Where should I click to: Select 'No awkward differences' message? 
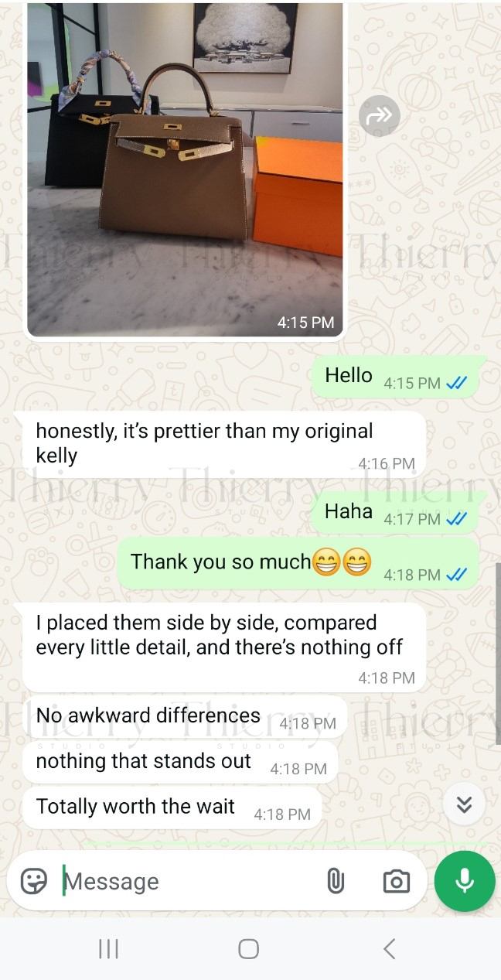(x=185, y=717)
